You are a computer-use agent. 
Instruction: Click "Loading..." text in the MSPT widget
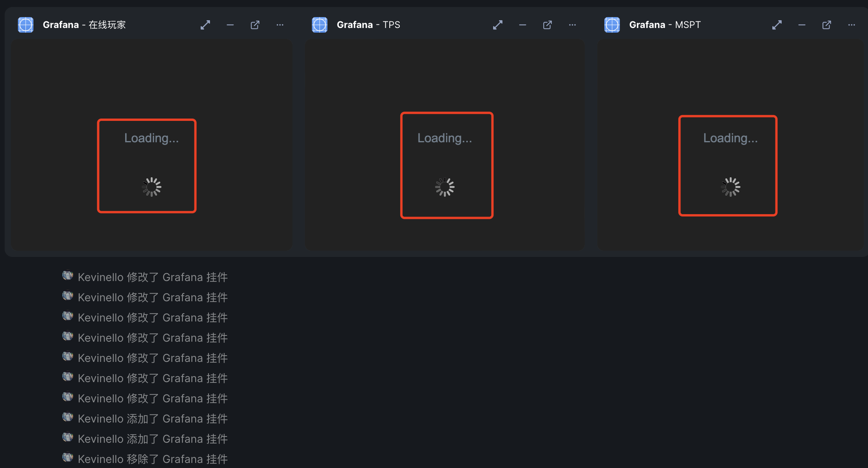pyautogui.click(x=731, y=138)
